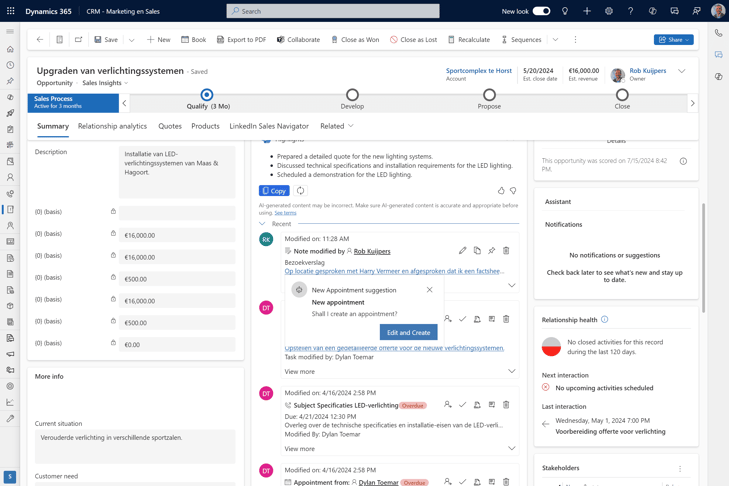Click Export to PDF
The height and width of the screenshot is (486, 729).
tap(241, 40)
